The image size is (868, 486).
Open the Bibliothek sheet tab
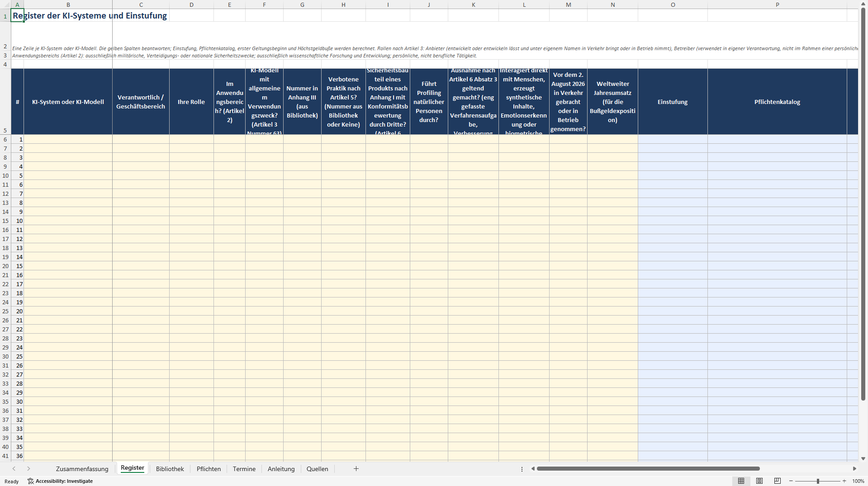(170, 469)
